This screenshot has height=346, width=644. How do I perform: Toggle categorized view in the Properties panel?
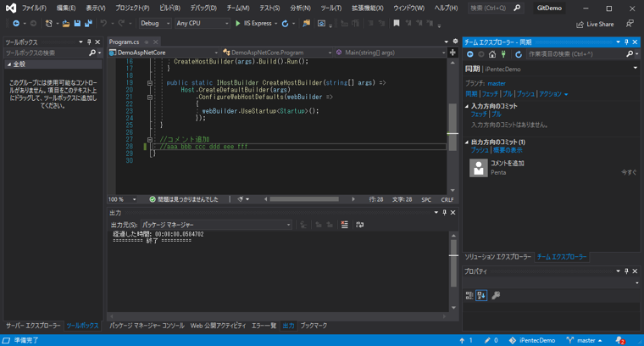click(469, 295)
